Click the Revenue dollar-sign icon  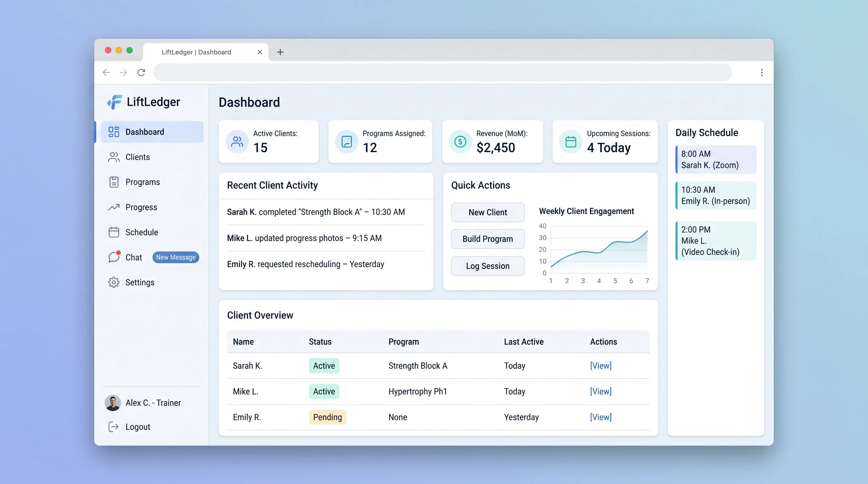[460, 142]
